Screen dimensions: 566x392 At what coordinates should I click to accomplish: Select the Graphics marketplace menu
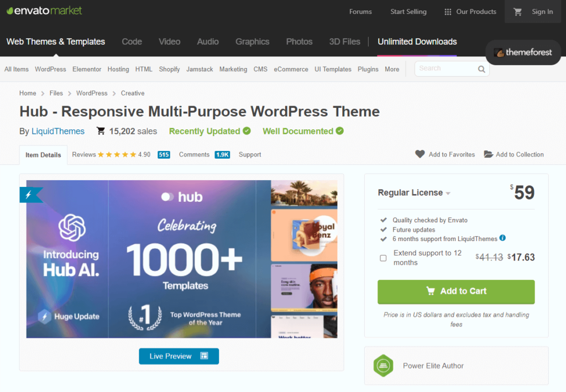(x=252, y=41)
